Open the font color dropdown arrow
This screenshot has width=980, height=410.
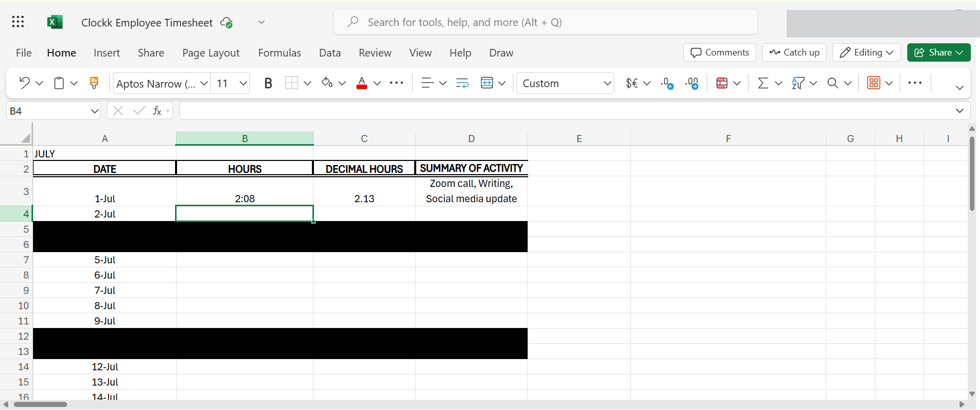point(377,83)
